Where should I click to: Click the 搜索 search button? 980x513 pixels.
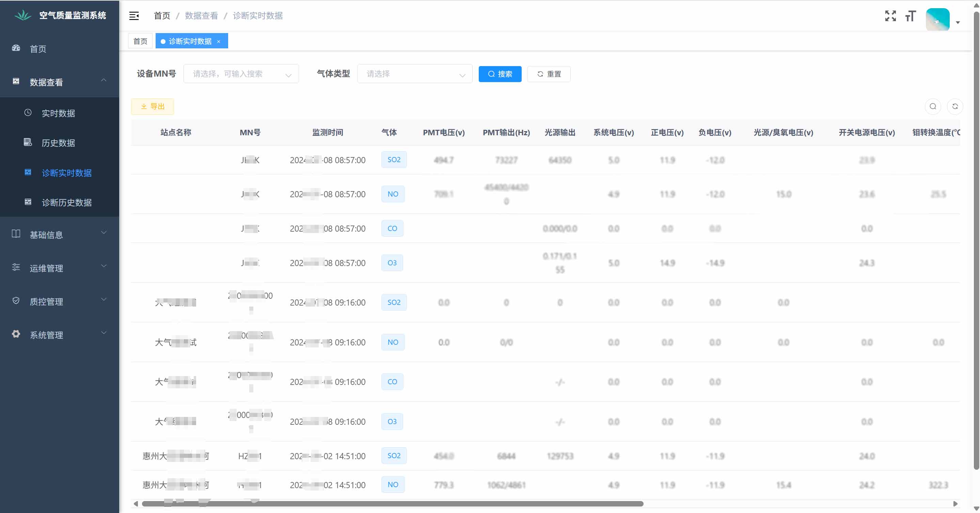500,74
